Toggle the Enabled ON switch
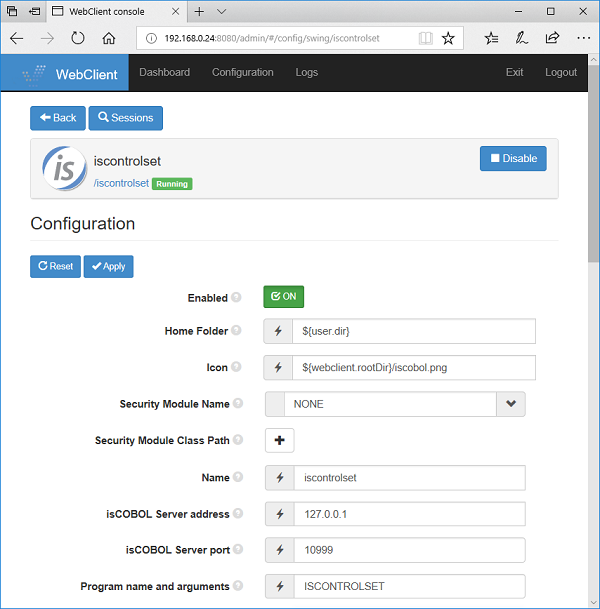Viewport: 600px width, 609px height. [283, 297]
